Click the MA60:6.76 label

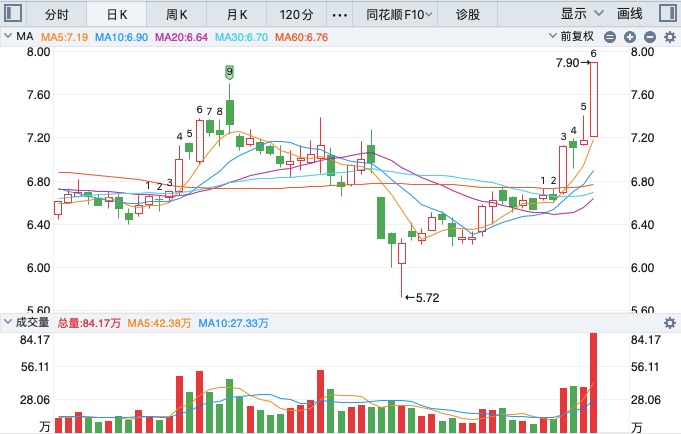pos(301,37)
